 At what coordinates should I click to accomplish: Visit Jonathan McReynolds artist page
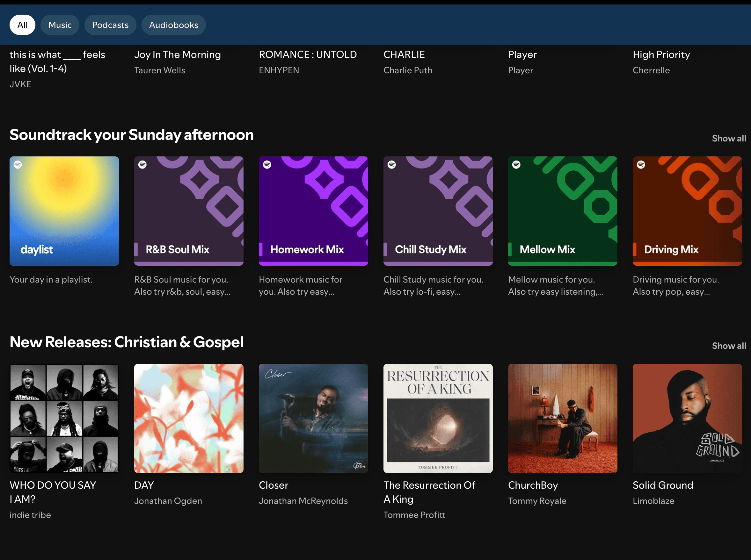[x=303, y=501]
